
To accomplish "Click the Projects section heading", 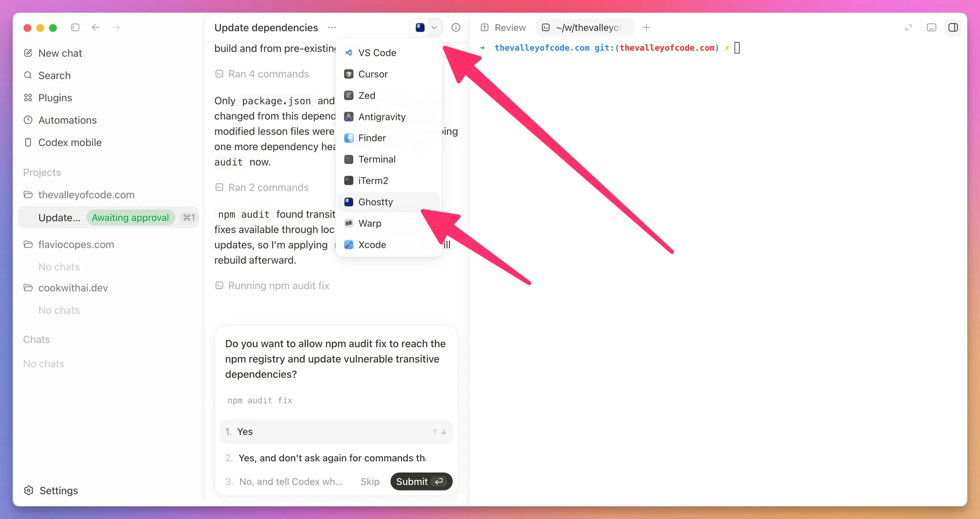I will [42, 173].
